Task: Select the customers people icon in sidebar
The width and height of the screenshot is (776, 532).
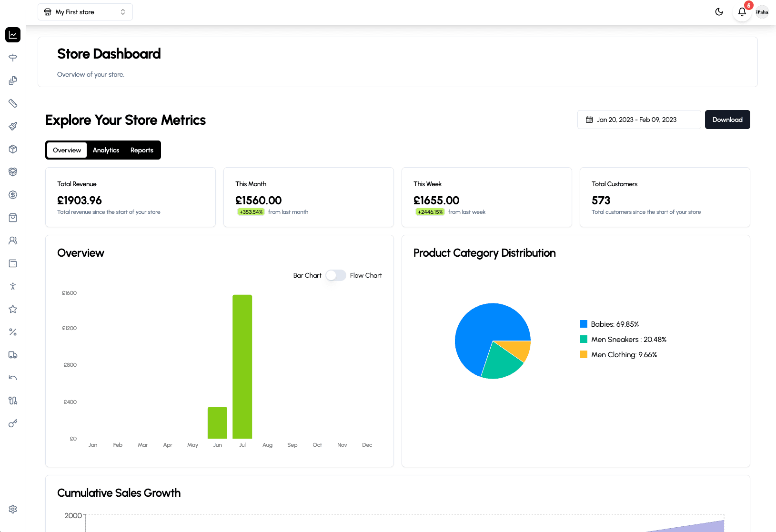Action: coord(13,241)
